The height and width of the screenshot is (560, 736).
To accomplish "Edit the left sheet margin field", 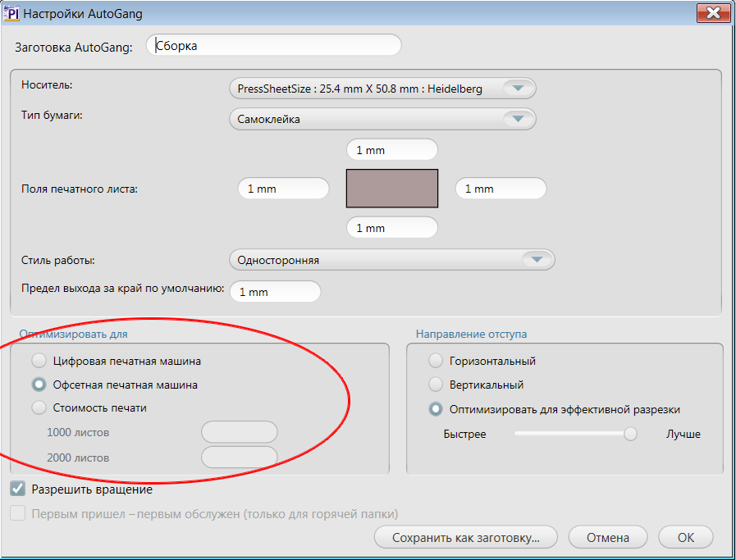I will [x=284, y=189].
